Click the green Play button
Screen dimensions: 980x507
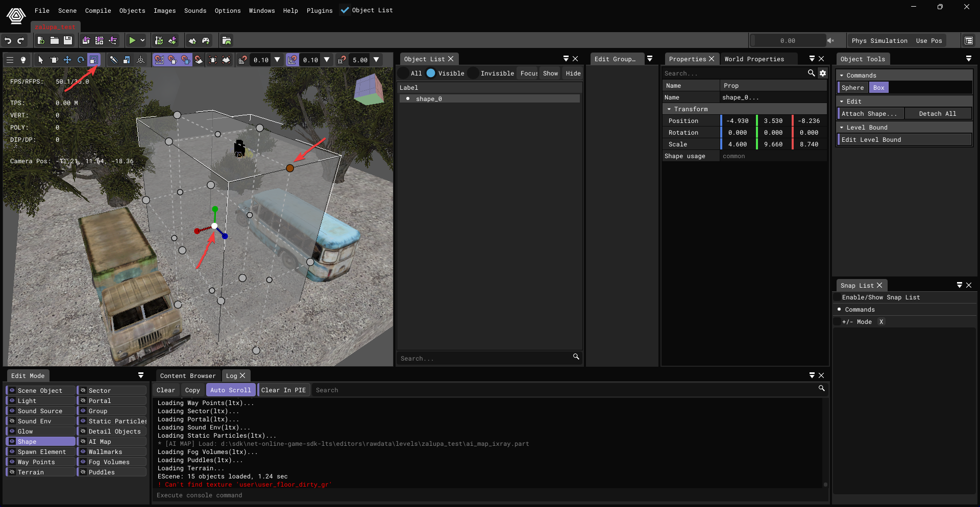click(x=132, y=40)
